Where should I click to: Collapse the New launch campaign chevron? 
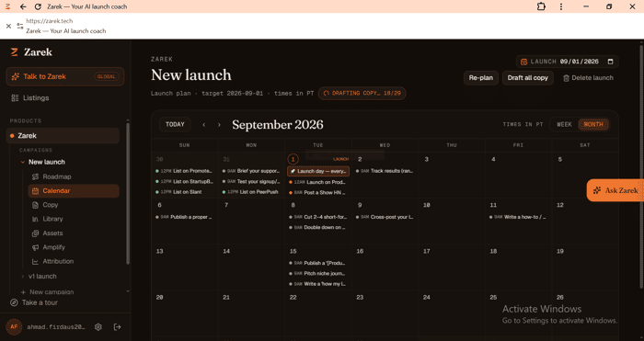pos(23,162)
